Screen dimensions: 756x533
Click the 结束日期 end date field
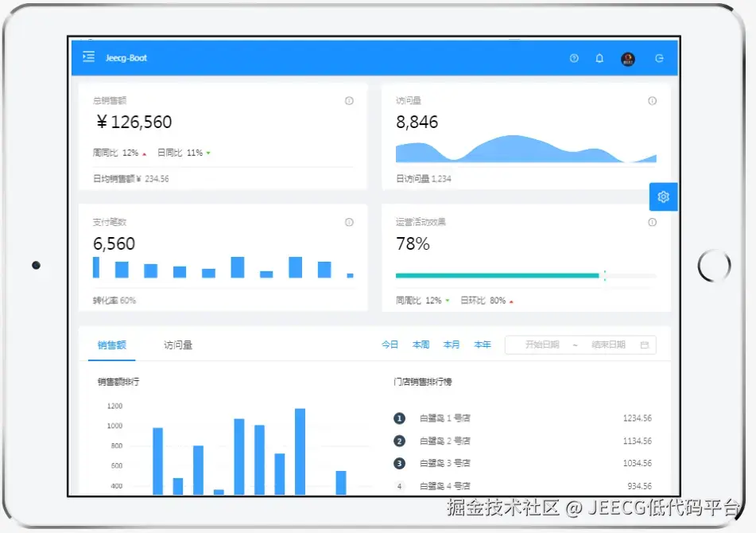(608, 344)
